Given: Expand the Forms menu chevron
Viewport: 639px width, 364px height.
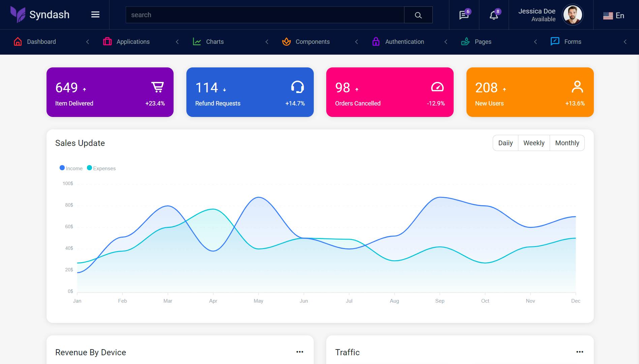Looking at the screenshot, I should (625, 42).
